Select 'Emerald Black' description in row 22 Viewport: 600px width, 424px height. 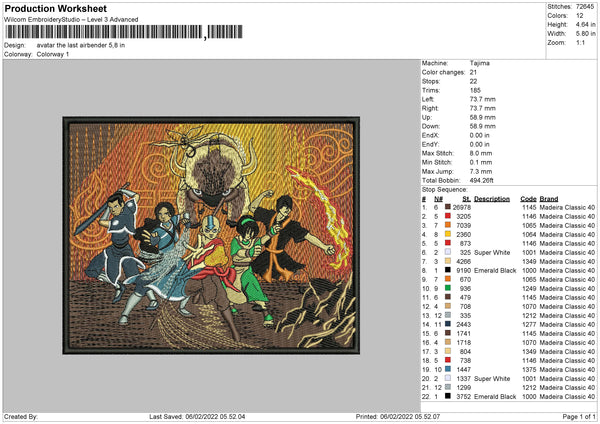tap(495, 396)
